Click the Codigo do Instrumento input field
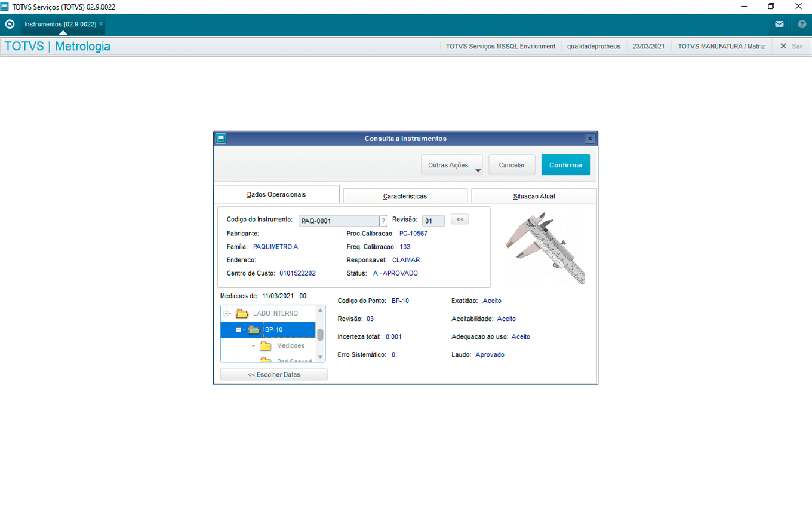This screenshot has width=812, height=508. (x=338, y=221)
